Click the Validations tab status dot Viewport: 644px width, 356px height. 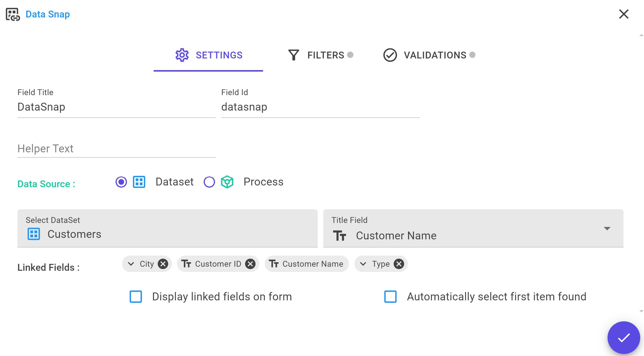472,55
